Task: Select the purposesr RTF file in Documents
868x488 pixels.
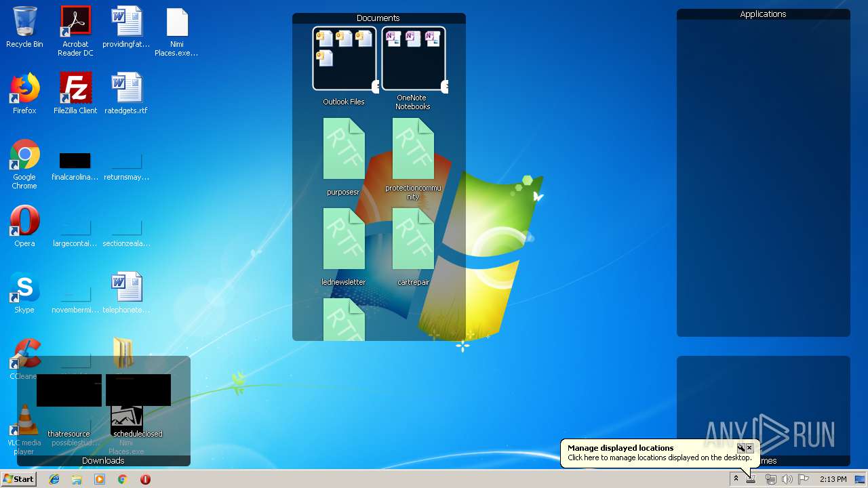Action: click(344, 157)
